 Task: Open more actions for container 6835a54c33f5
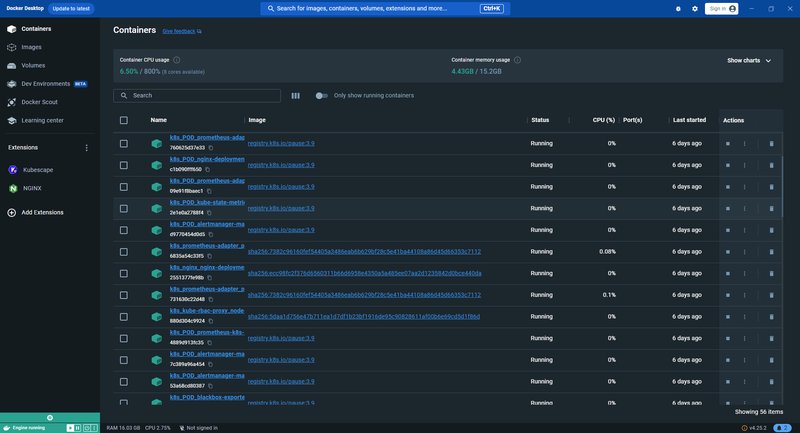pyautogui.click(x=744, y=252)
